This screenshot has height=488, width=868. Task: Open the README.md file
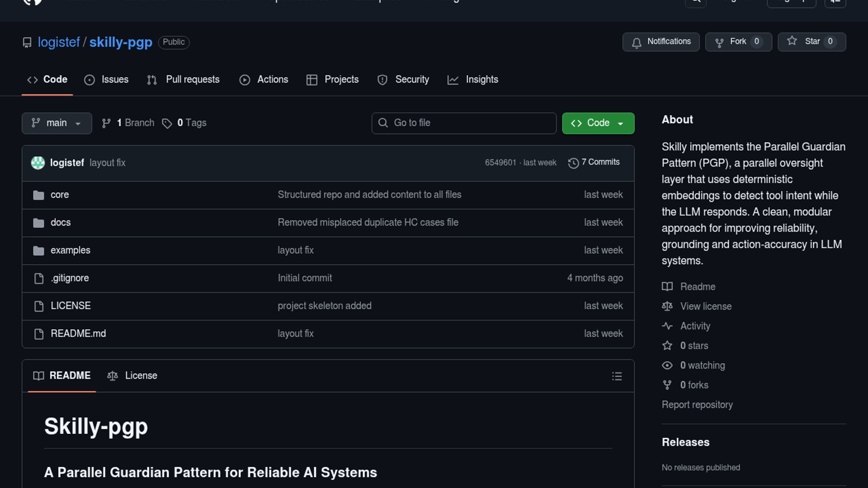[x=78, y=333]
